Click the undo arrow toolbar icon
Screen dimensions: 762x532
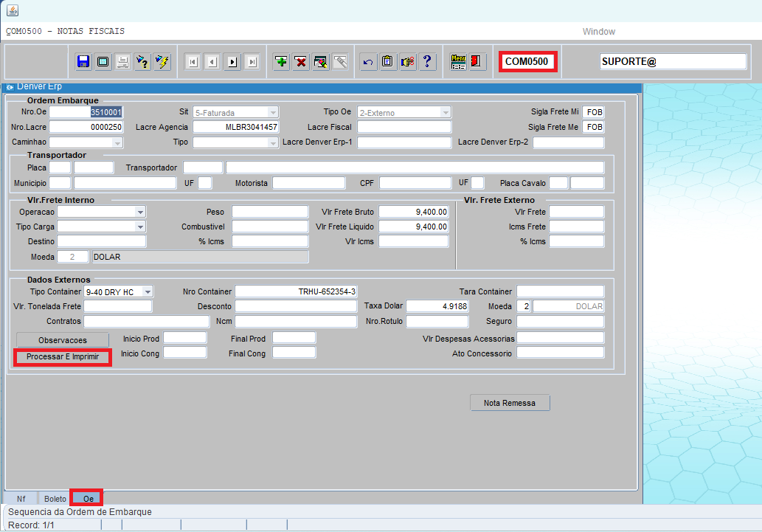[x=368, y=62]
